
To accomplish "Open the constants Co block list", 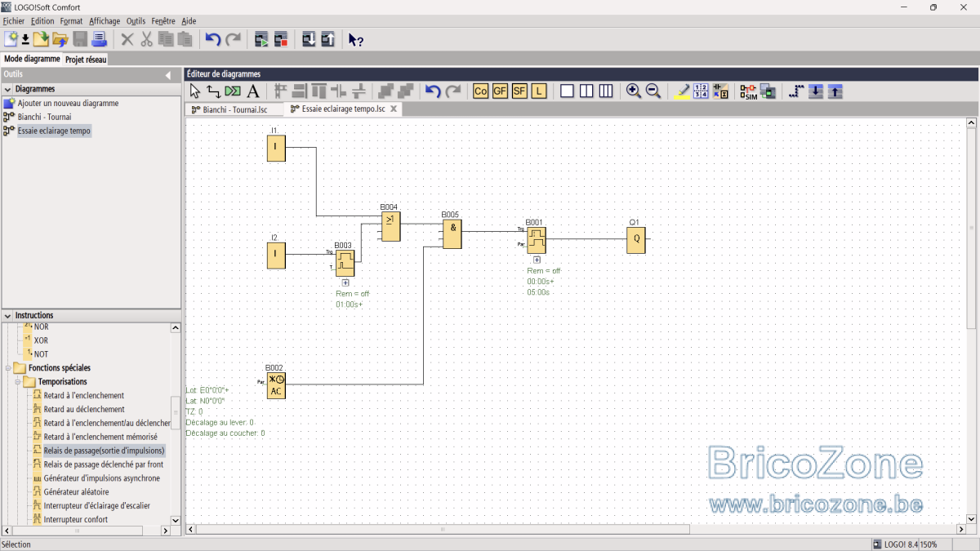I will pos(480,91).
